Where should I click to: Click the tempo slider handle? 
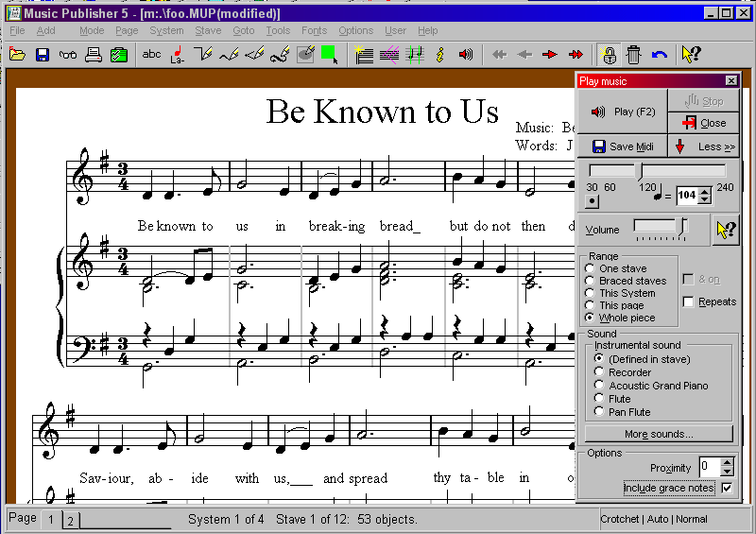641,171
